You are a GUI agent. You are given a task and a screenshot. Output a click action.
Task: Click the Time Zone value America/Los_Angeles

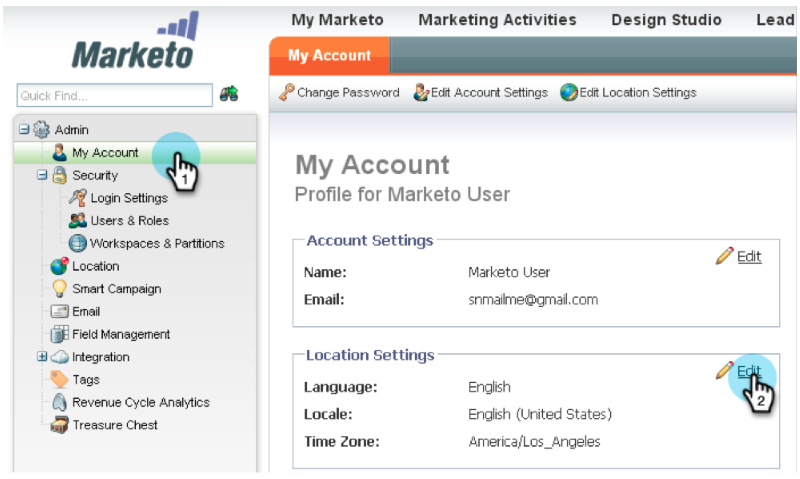(534, 441)
